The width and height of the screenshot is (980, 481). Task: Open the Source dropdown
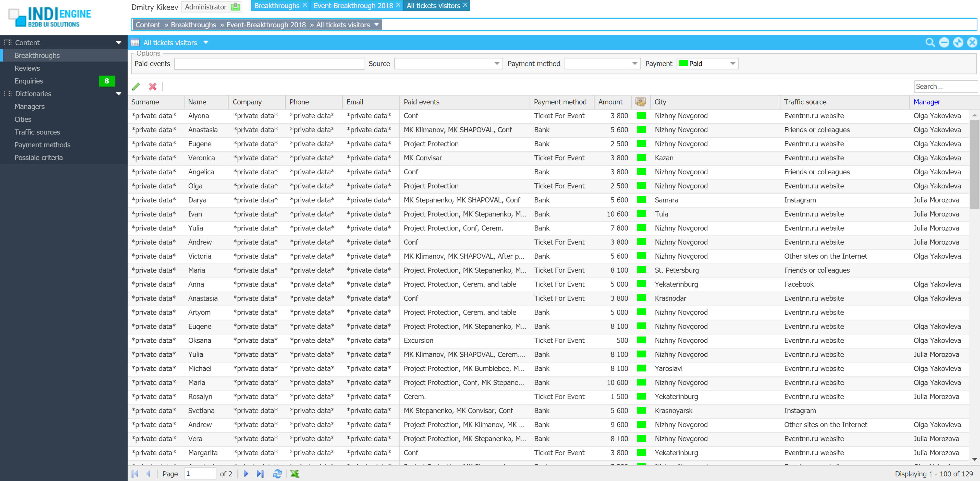tap(496, 64)
